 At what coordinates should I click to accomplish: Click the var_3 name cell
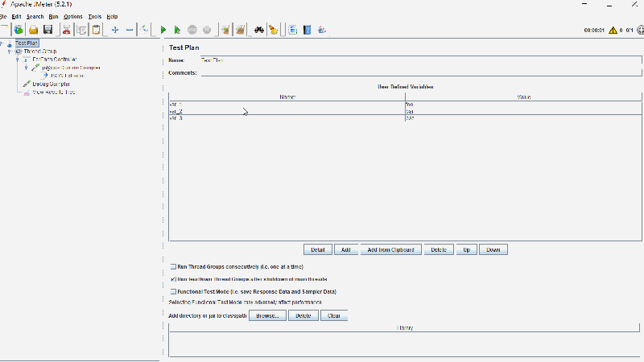[287, 117]
